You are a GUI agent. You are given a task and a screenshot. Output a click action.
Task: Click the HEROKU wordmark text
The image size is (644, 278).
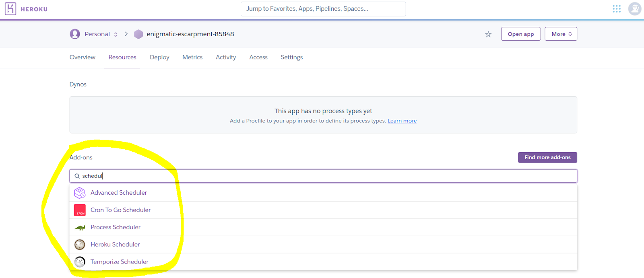point(34,9)
